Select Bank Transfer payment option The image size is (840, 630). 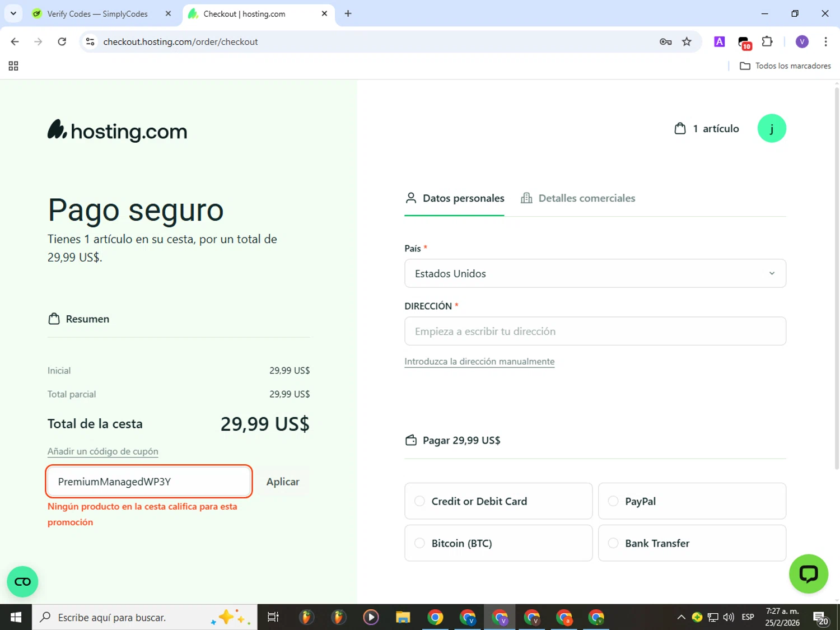coord(692,543)
